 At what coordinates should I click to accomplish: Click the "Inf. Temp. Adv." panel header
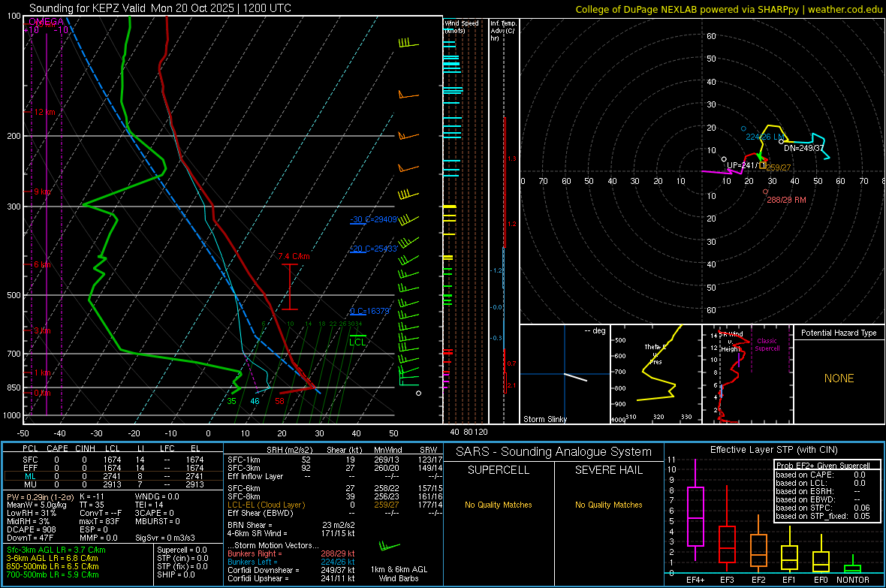503,31
